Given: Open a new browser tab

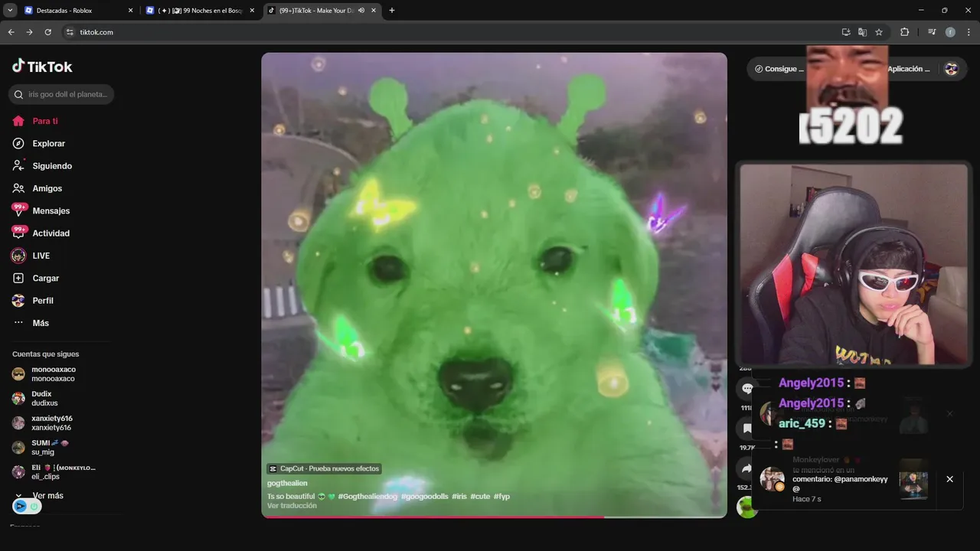Looking at the screenshot, I should (392, 11).
